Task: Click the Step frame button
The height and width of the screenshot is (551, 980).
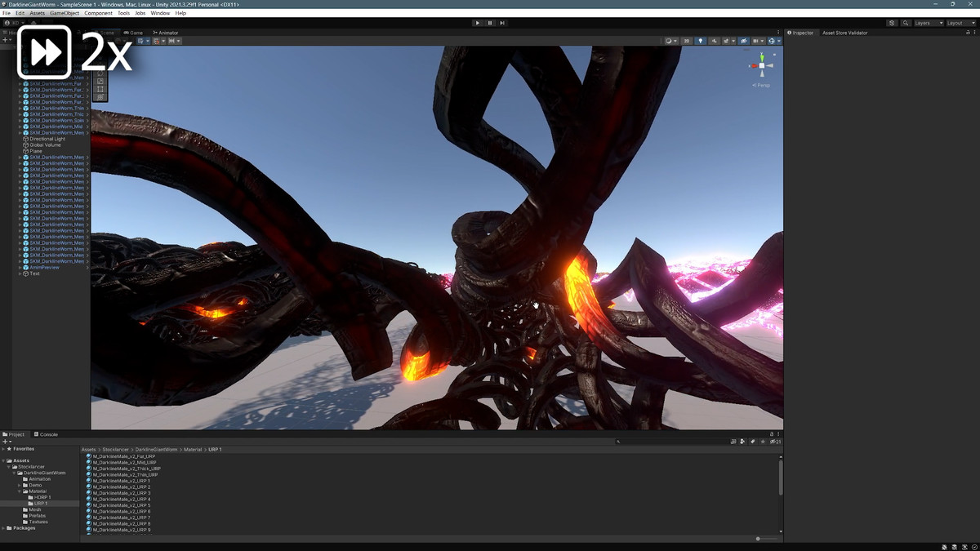Action: 502,23
